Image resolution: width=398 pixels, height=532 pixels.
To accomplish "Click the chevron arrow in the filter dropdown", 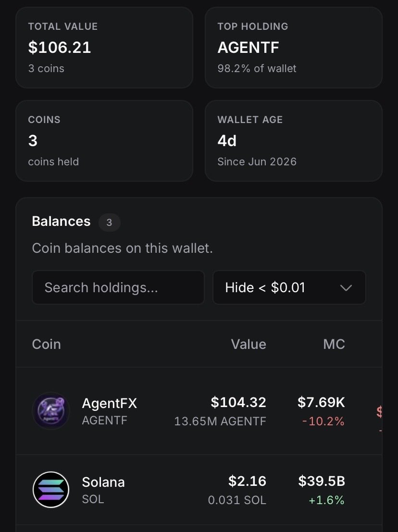I will pos(346,288).
